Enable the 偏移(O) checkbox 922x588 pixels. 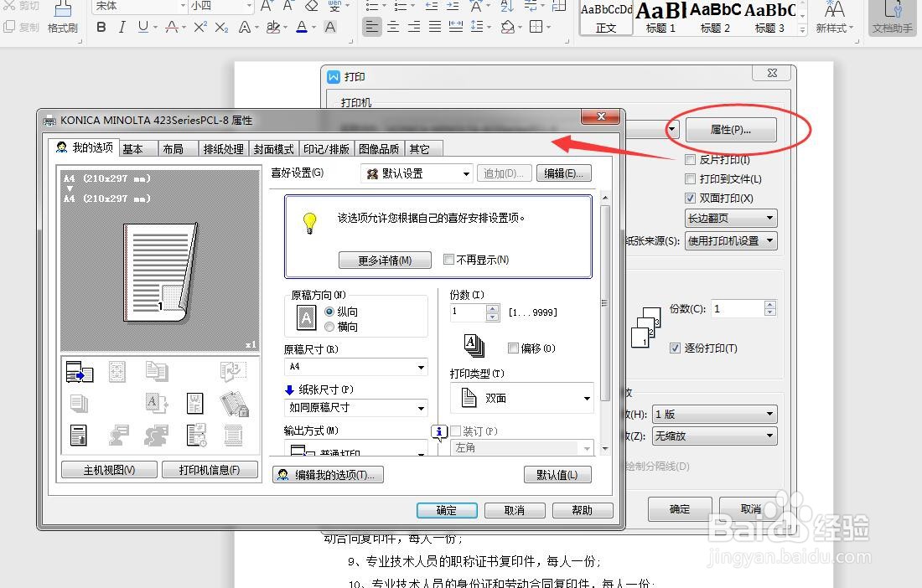514,348
